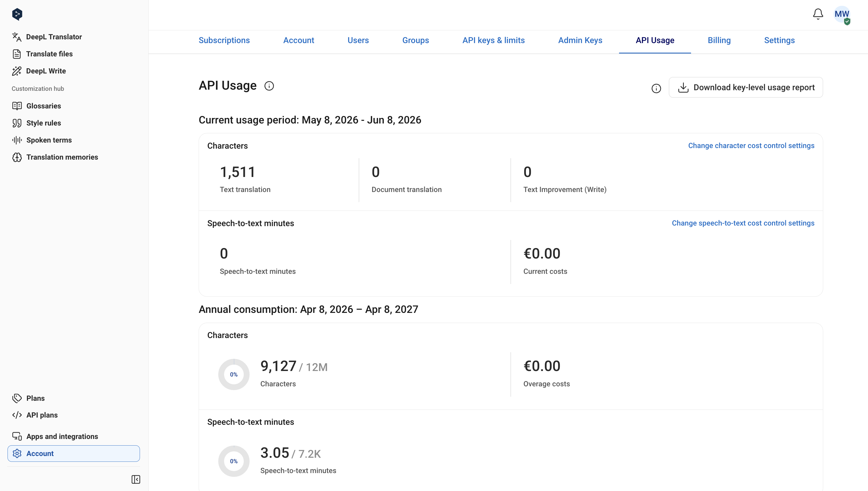Open Style rules in the customization hub
This screenshot has height=491, width=868.
[43, 123]
